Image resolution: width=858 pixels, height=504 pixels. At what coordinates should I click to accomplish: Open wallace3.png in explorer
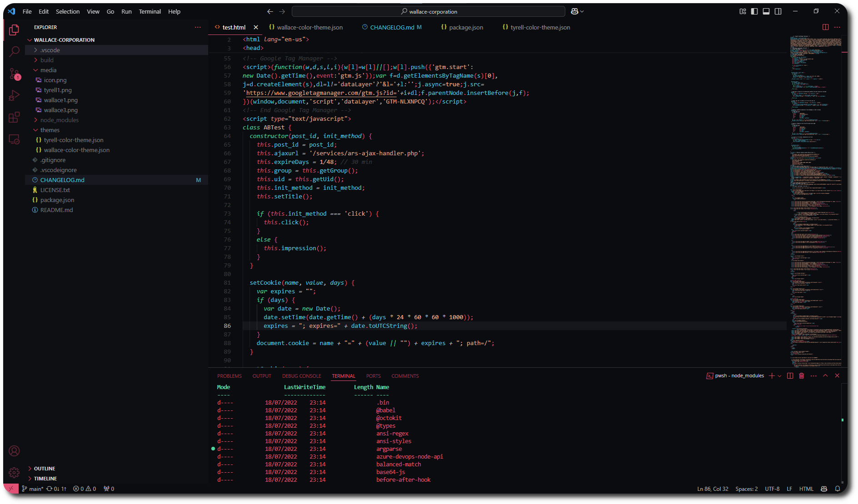pos(116,110)
